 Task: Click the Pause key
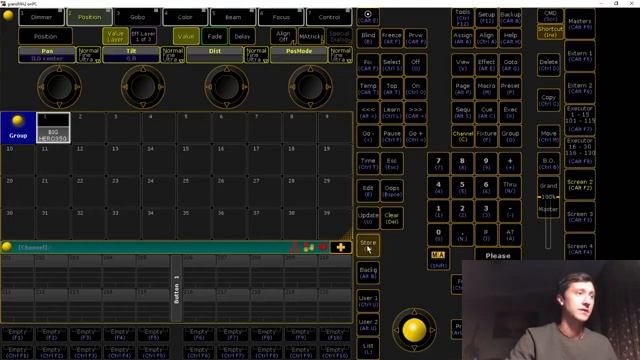click(x=392, y=136)
